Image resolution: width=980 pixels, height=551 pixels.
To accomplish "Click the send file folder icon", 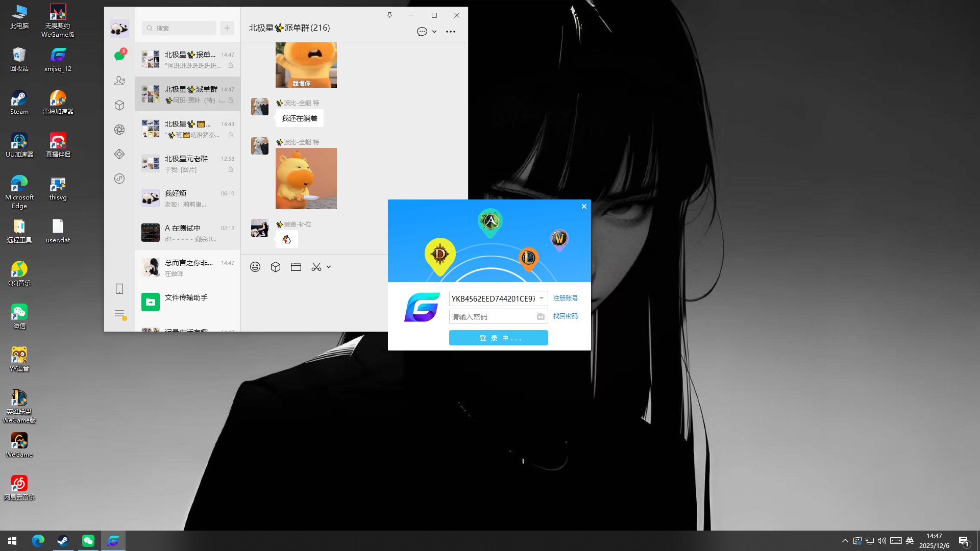I will (296, 267).
